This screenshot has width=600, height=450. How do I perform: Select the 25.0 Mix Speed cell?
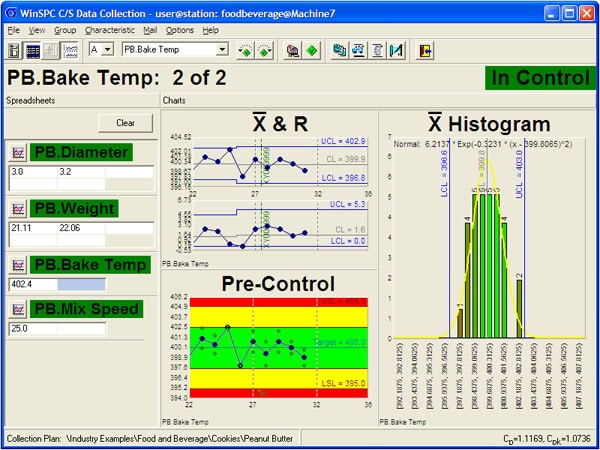(x=30, y=328)
